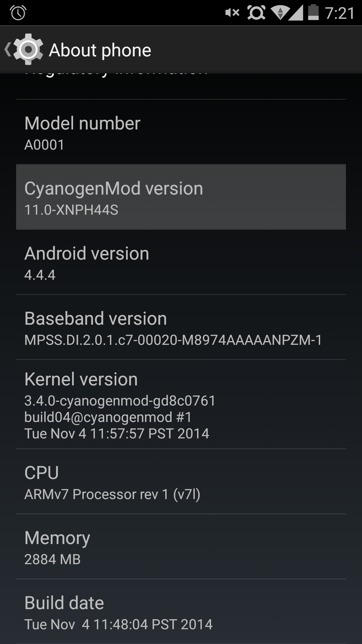Select the Android version entry
The image size is (362, 644).
[x=181, y=262]
